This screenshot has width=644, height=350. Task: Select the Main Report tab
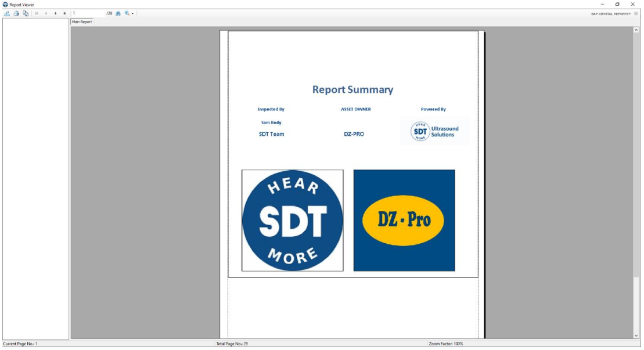pyautogui.click(x=82, y=22)
